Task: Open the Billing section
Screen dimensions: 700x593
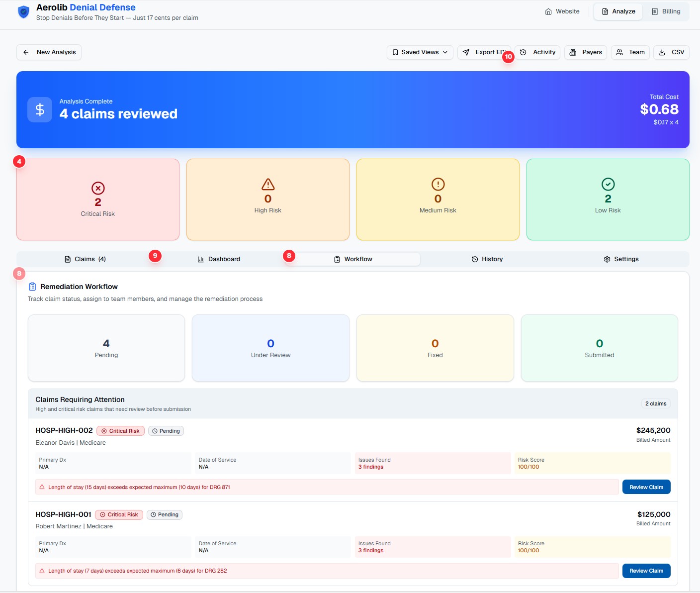Action: click(x=667, y=11)
